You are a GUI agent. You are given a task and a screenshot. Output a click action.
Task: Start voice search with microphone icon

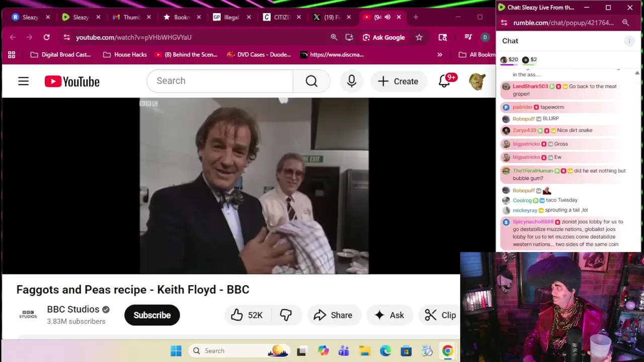352,81
